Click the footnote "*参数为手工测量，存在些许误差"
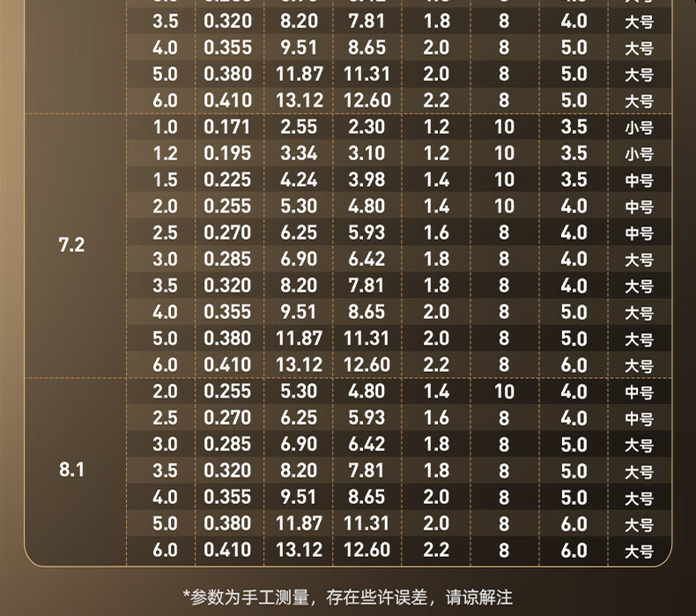 point(306,597)
